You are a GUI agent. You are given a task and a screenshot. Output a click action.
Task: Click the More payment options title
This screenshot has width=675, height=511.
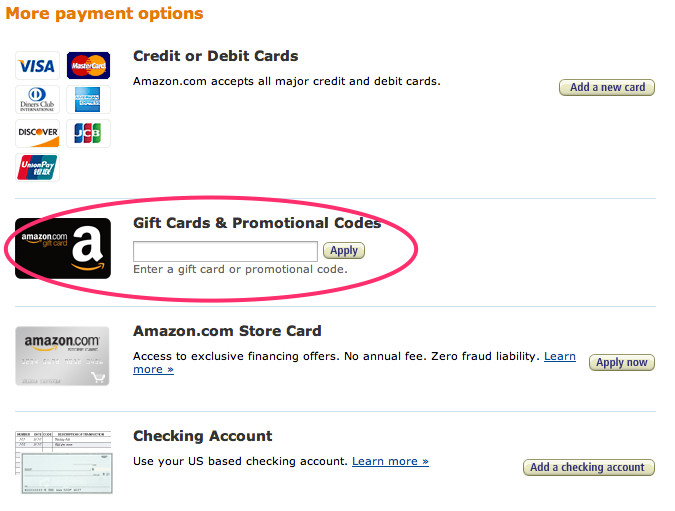tap(103, 14)
